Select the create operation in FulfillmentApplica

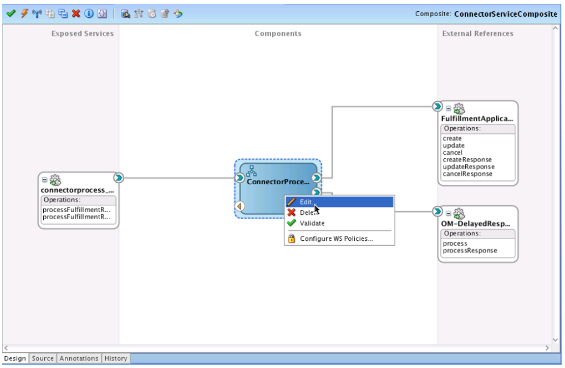452,138
